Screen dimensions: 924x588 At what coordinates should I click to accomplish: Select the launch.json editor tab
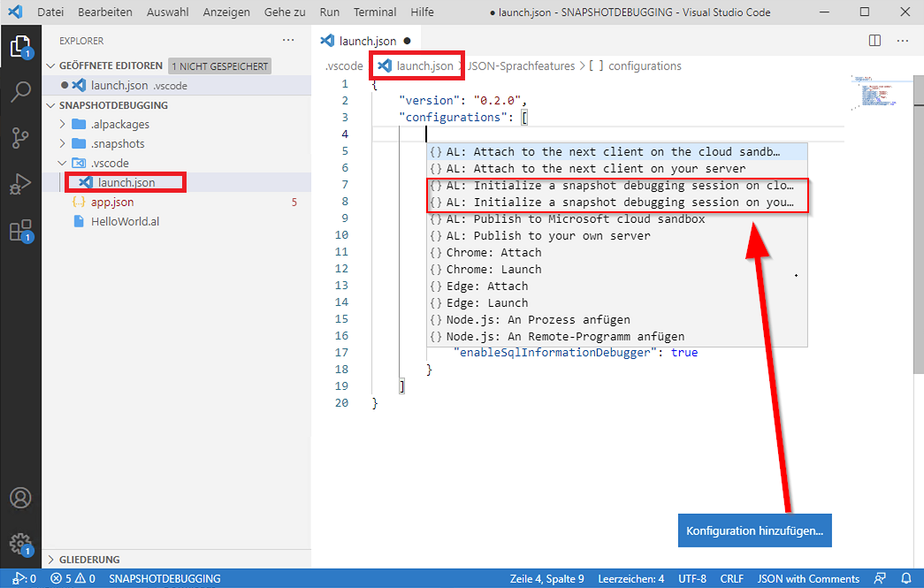click(x=365, y=41)
